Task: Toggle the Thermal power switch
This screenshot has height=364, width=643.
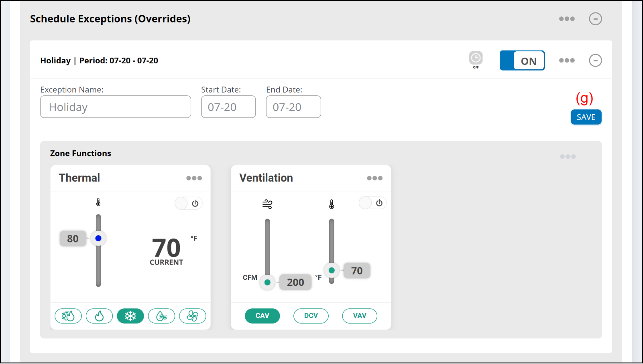Action: pyautogui.click(x=189, y=203)
